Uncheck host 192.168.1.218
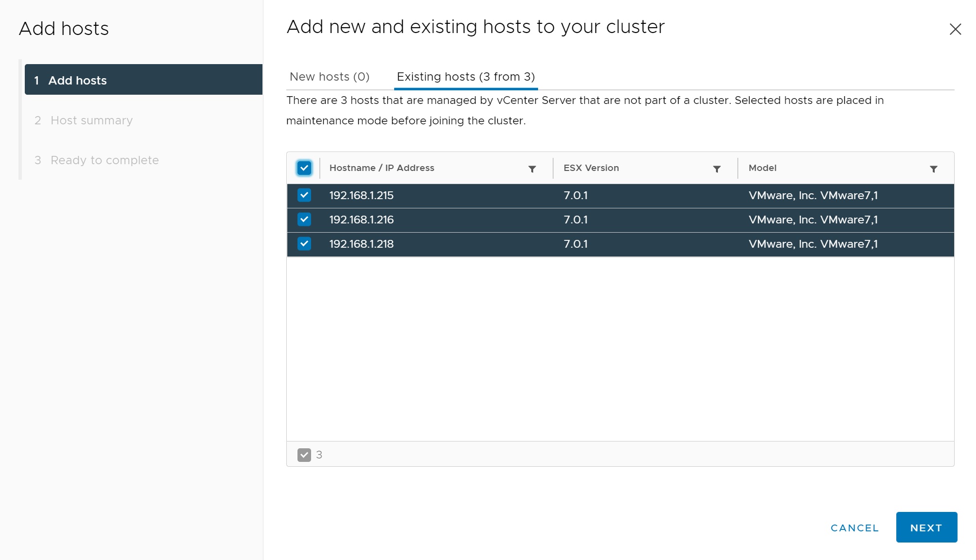This screenshot has width=976, height=560. click(304, 244)
